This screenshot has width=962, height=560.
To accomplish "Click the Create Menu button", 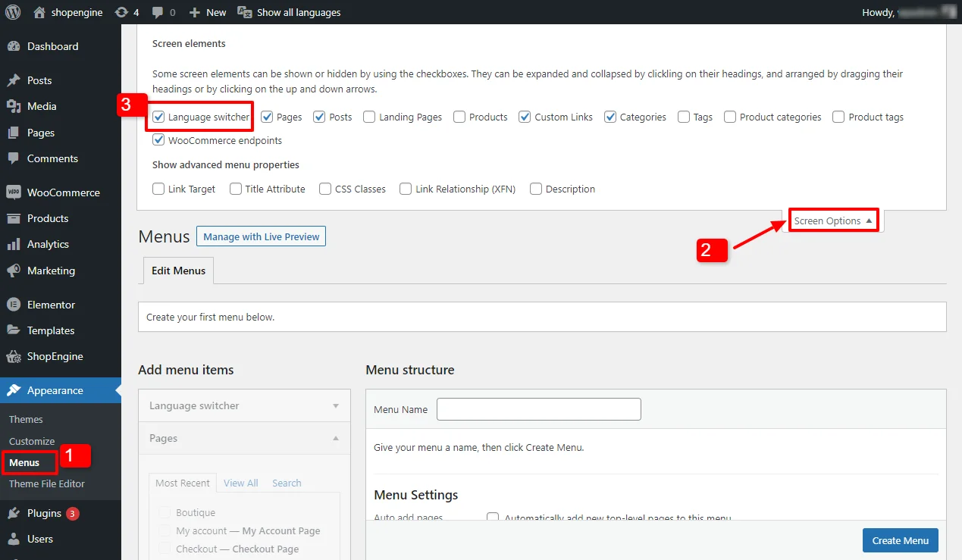I will pos(900,540).
